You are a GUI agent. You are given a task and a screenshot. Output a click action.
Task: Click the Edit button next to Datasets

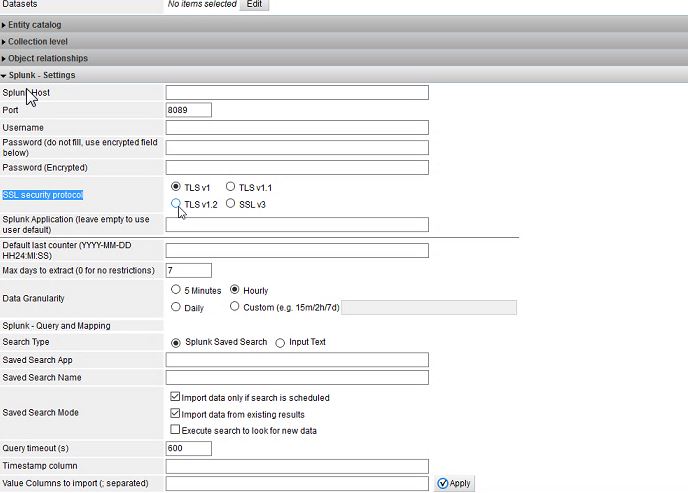point(254,4)
